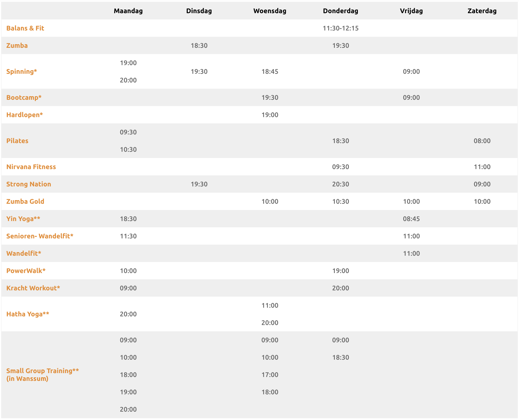
Task: Open the Hatha Yoga** class link
Action: click(x=28, y=314)
